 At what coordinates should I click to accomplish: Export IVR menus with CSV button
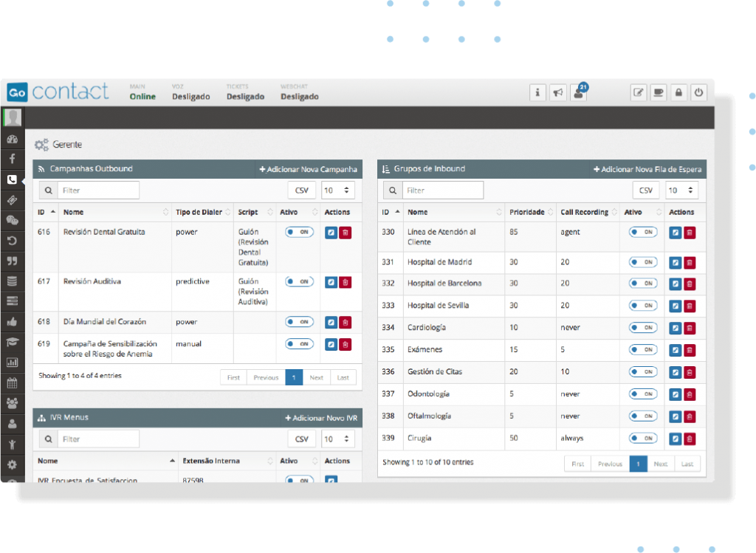point(302,439)
